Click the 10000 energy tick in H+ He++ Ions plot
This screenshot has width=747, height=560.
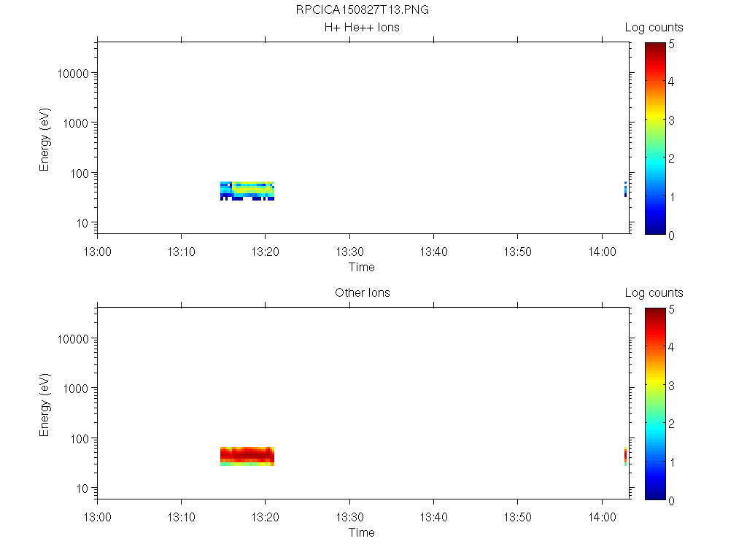(x=73, y=74)
